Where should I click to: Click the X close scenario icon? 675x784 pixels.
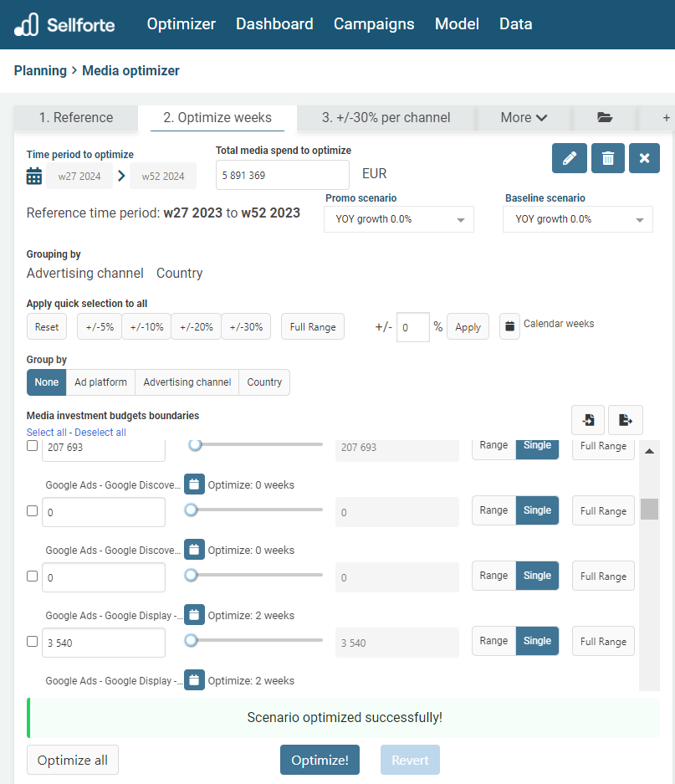pyautogui.click(x=644, y=158)
